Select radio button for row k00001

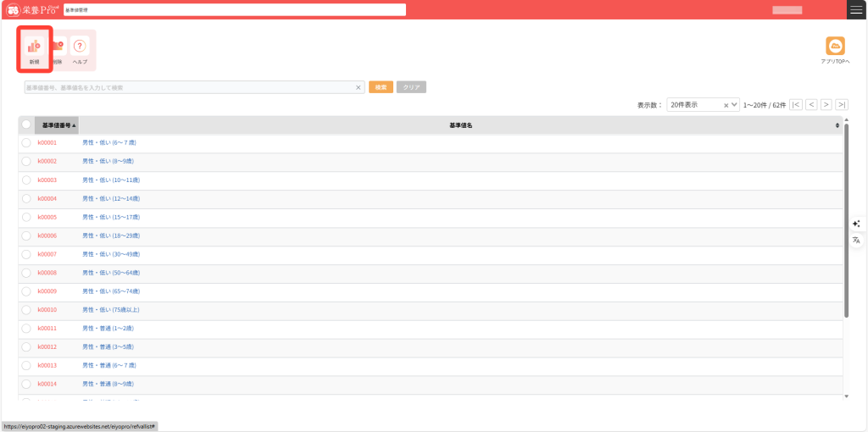tap(26, 142)
